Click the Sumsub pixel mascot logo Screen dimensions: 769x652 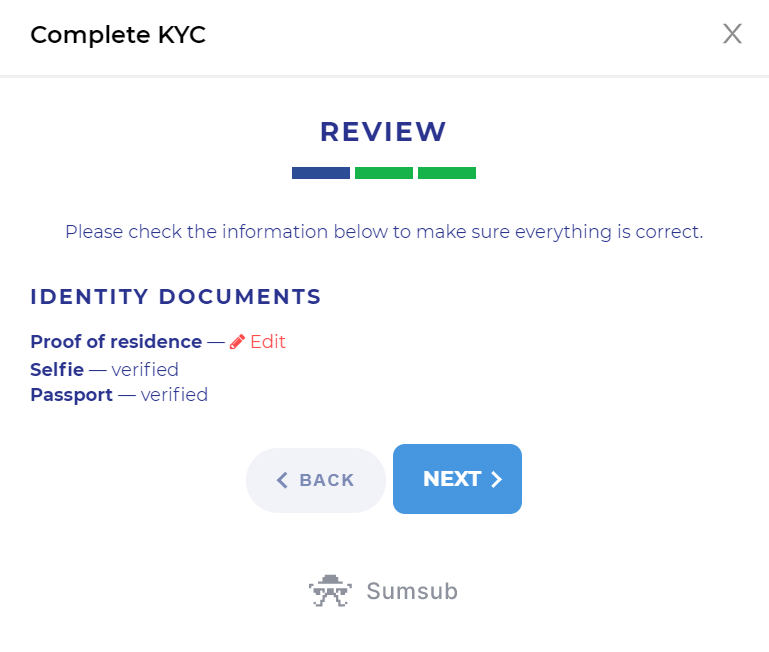(x=330, y=591)
